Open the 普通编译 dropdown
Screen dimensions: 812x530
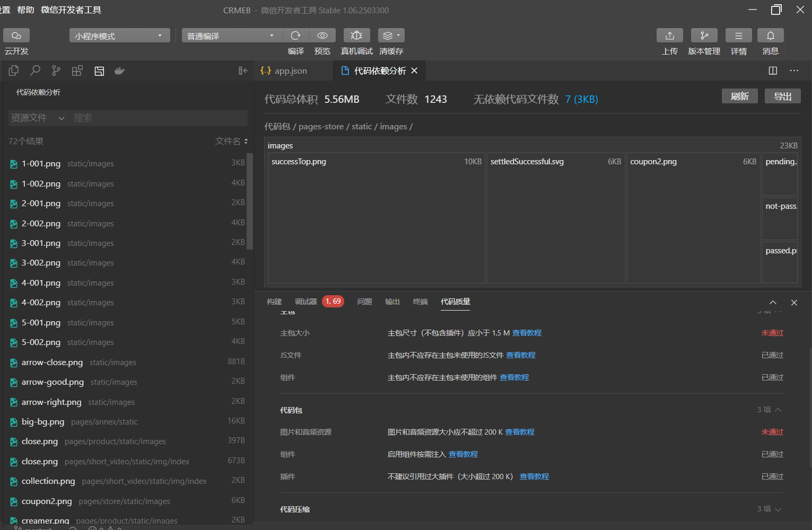pos(232,36)
